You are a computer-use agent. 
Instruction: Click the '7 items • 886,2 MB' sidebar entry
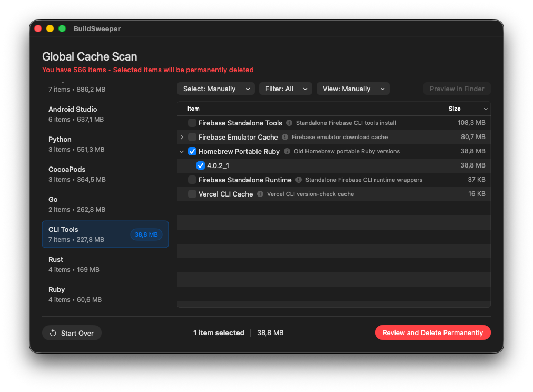77,90
